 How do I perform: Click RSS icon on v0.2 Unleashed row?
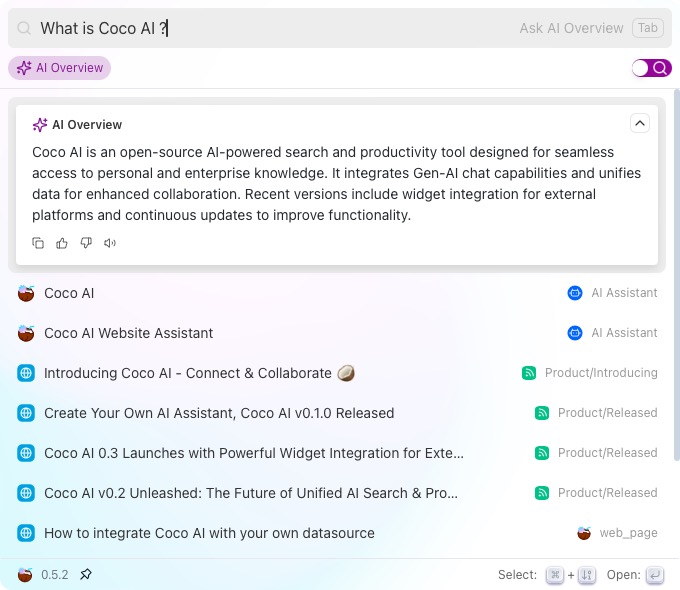(542, 493)
